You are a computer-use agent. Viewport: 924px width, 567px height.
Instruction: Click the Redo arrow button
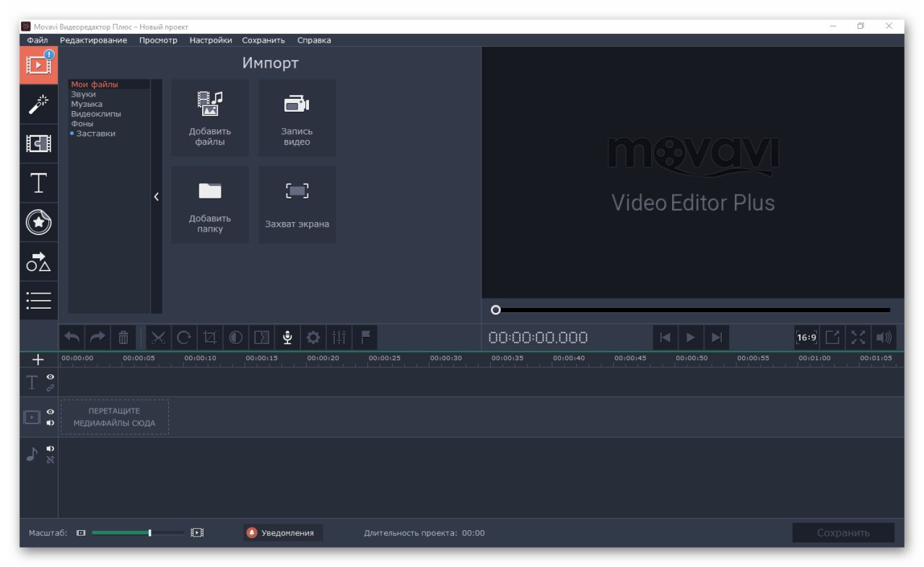(97, 337)
